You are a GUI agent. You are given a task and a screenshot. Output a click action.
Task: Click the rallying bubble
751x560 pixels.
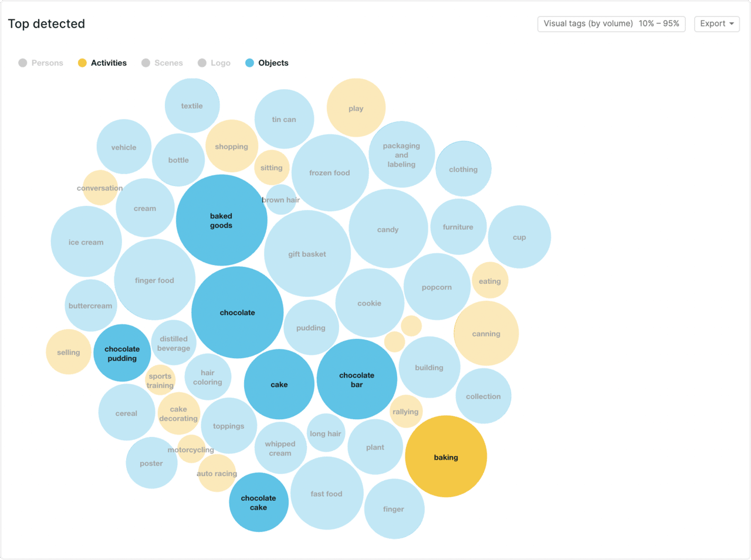[406, 412]
